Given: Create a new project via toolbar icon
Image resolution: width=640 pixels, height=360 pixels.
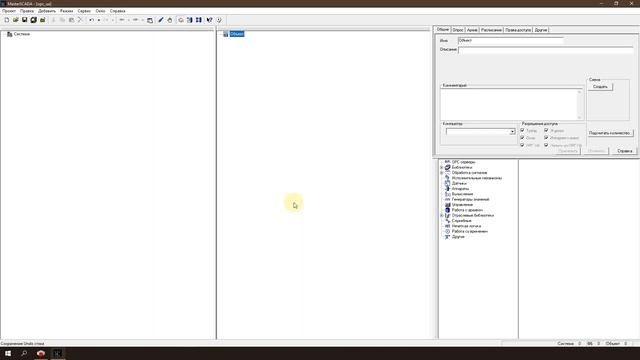Looking at the screenshot, I should (7, 20).
